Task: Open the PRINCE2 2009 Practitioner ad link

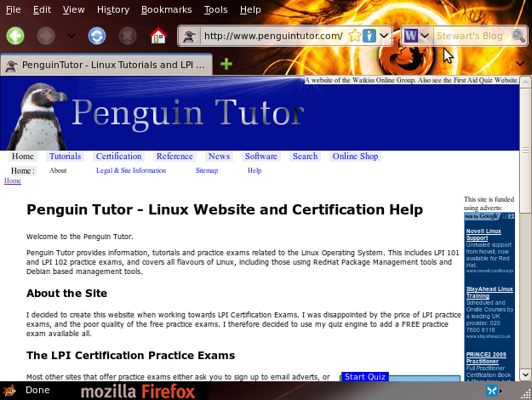Action: (x=486, y=357)
